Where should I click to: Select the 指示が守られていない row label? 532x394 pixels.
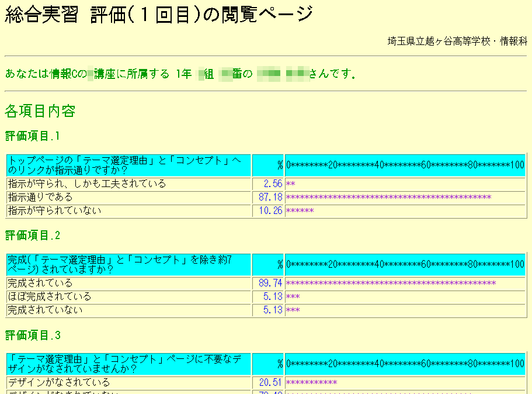click(54, 210)
